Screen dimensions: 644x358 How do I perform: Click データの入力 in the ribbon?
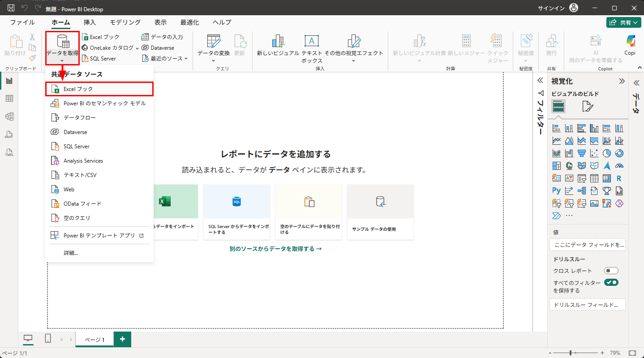click(162, 37)
